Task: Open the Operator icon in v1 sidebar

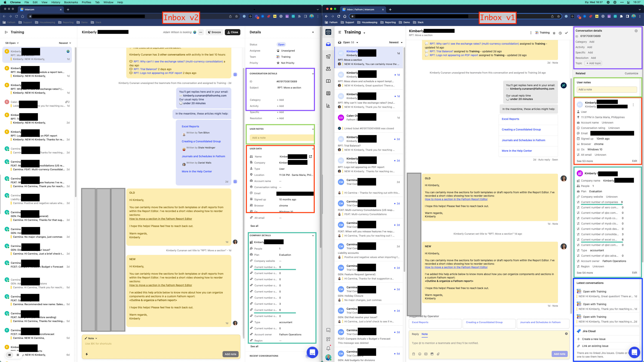Action: point(328,93)
